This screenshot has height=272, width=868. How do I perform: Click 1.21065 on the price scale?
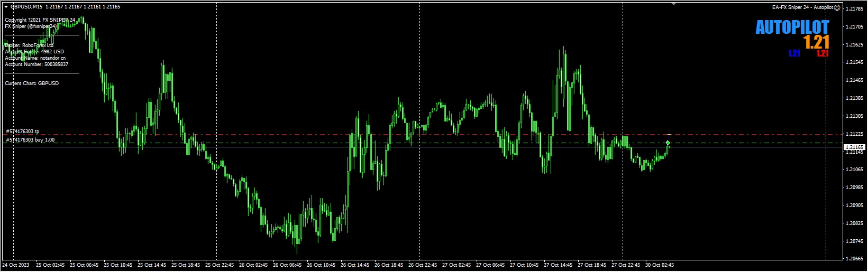click(x=855, y=170)
